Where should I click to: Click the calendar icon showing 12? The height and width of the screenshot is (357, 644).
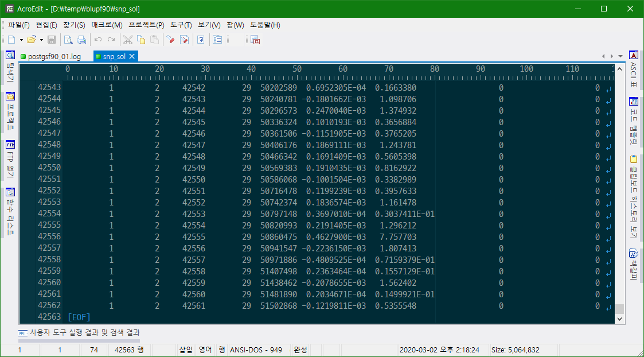[255, 40]
